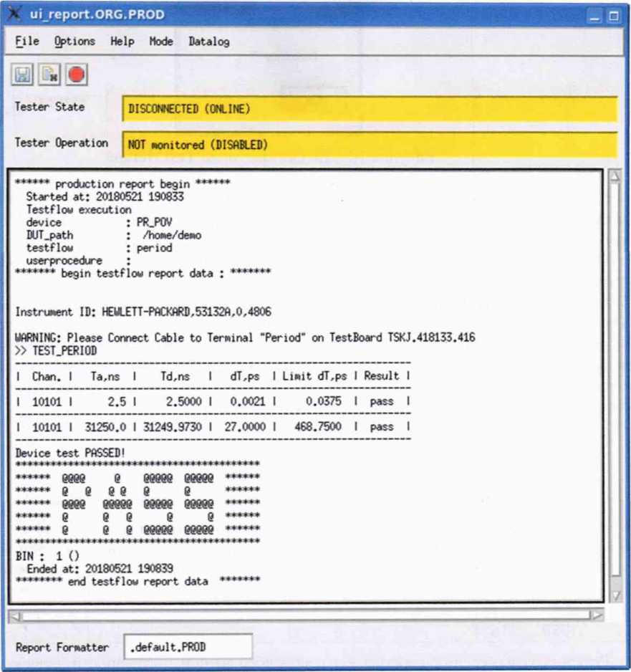Click the 'Limit dT,ps' column header
Screen dimensions: 631x672
pyautogui.click(x=314, y=376)
